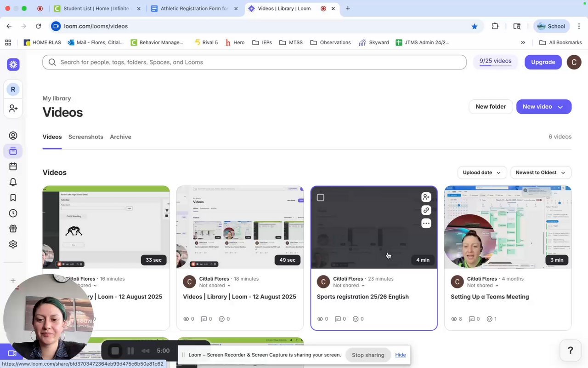Open a new browser tab
Viewport: 588px width, 368px height.
[348, 8]
